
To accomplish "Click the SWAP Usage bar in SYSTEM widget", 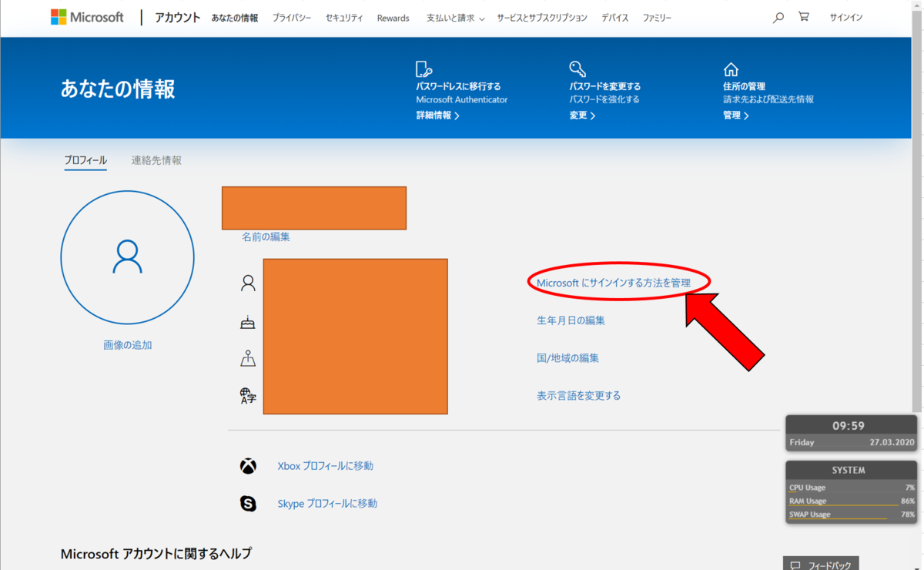I will tap(852, 515).
